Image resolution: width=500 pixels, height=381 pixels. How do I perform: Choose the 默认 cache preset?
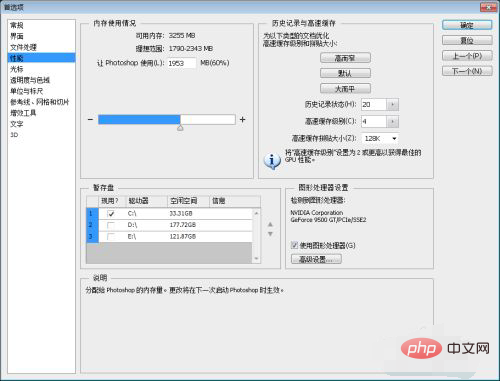(x=345, y=73)
